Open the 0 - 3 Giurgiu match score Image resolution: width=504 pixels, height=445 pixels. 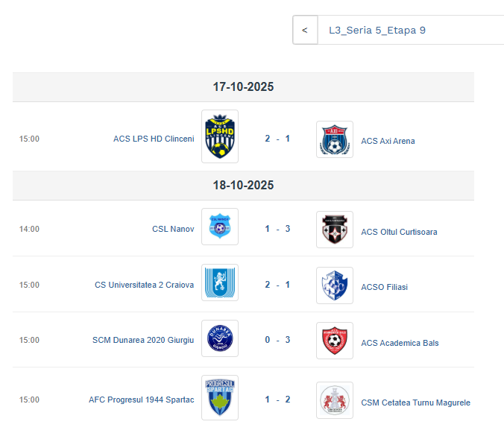coord(277,340)
